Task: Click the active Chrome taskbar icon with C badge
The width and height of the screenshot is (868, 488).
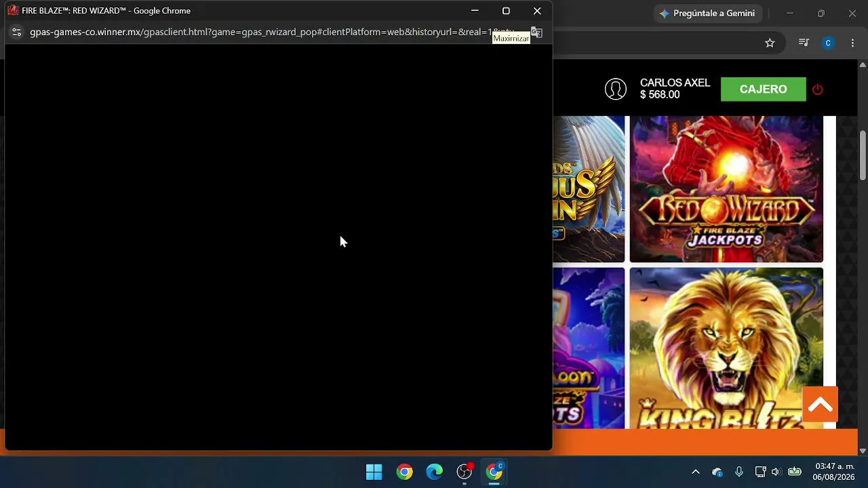Action: [x=494, y=472]
